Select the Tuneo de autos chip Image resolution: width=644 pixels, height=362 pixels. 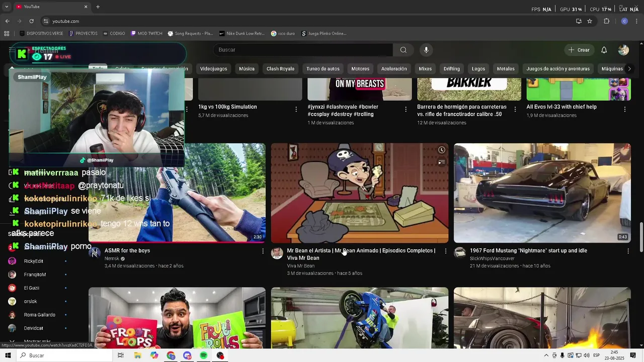click(323, 69)
